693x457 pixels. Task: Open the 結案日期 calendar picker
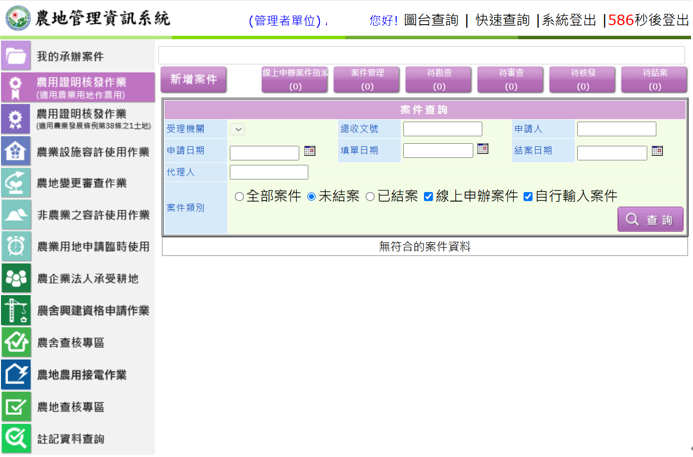[x=657, y=151]
